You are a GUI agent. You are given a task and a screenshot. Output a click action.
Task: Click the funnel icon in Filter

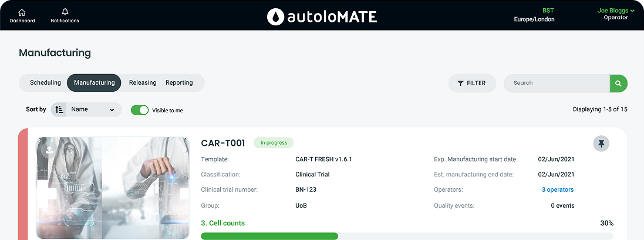(460, 84)
